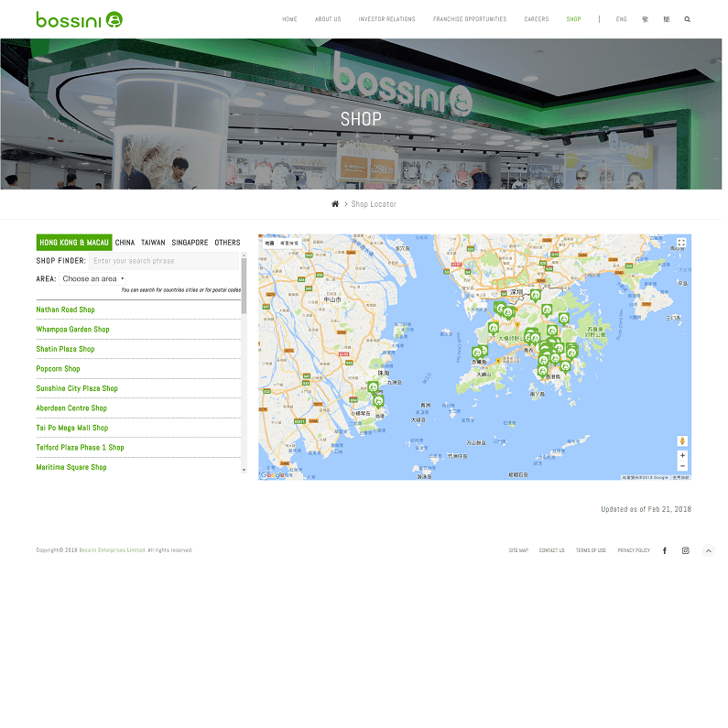This screenshot has height=728, width=728.
Task: Open the Bossini Enterprises Limited footer link
Action: tap(113, 550)
